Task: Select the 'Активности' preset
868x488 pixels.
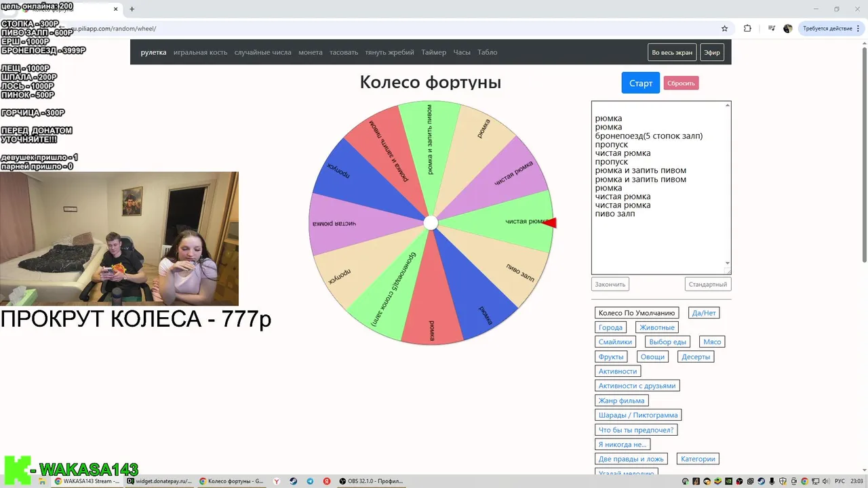Action: (x=618, y=371)
